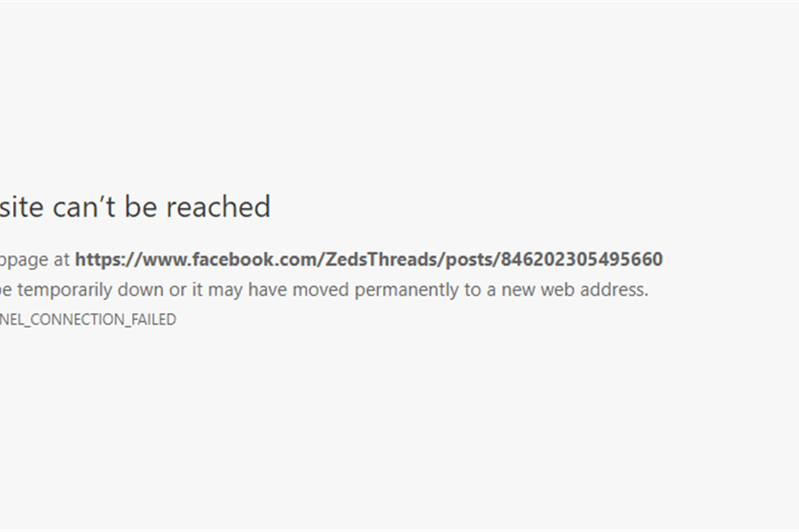The image size is (799, 532).
Task: Click the "temporarily down" description sentence
Action: click(324, 290)
